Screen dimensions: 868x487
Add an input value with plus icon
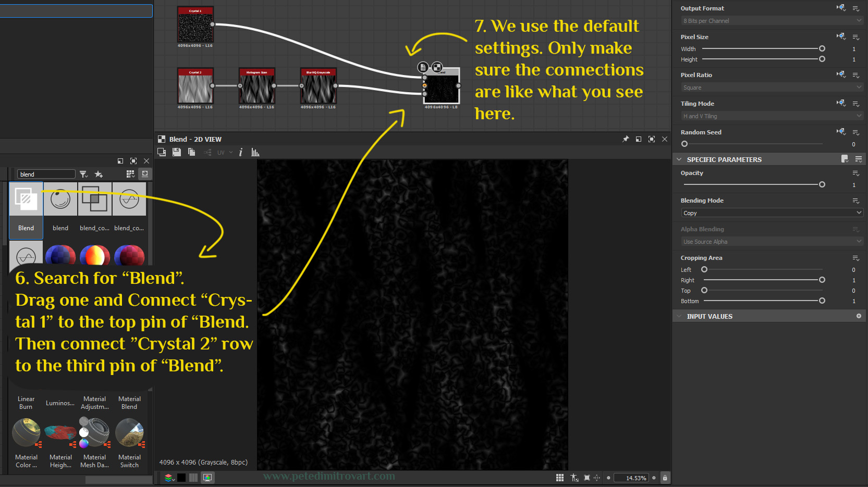point(859,316)
